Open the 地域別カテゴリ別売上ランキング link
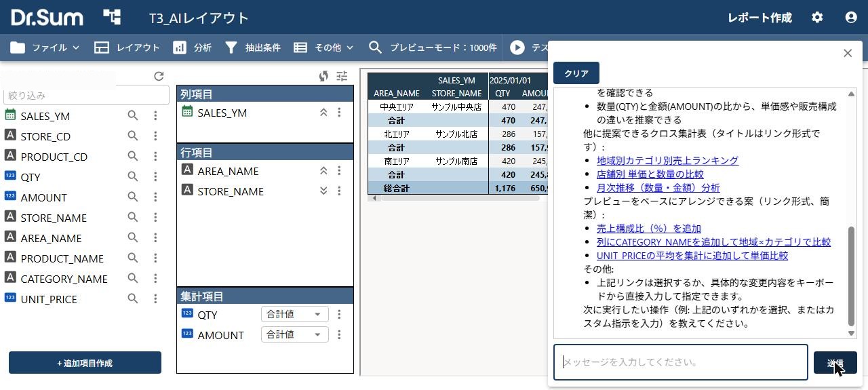Image resolution: width=868 pixels, height=390 pixels. tap(667, 161)
